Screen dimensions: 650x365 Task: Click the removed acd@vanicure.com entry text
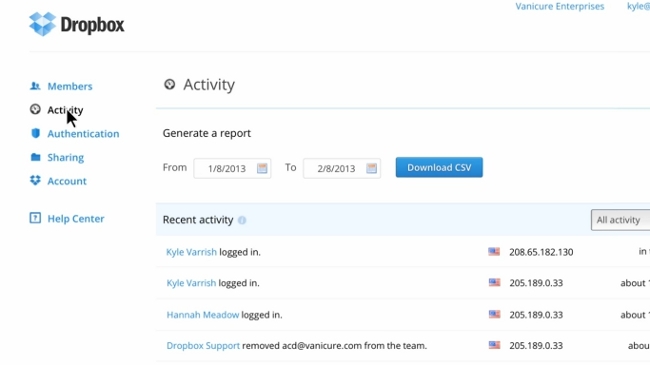(334, 346)
